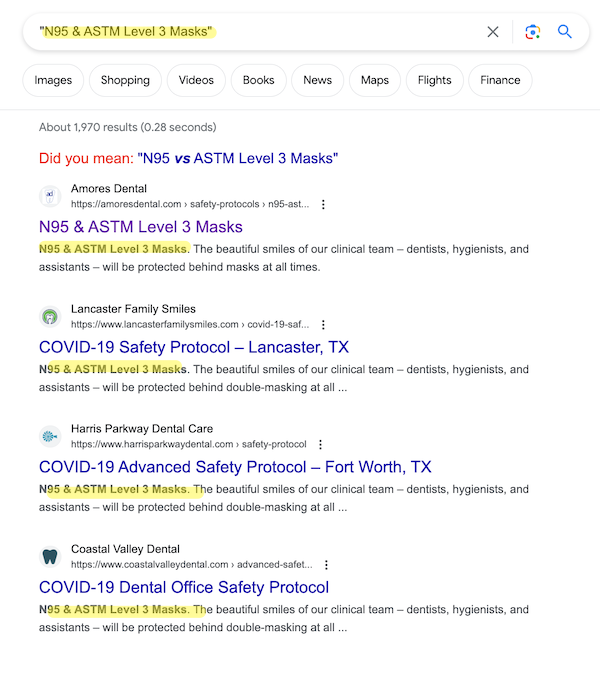Click the 'Did you mean:' label
The height and width of the screenshot is (682, 600).
[x=86, y=158]
